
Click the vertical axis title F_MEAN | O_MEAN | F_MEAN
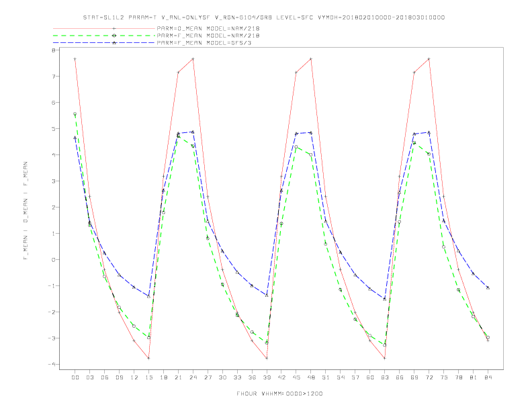pyautogui.click(x=26, y=211)
